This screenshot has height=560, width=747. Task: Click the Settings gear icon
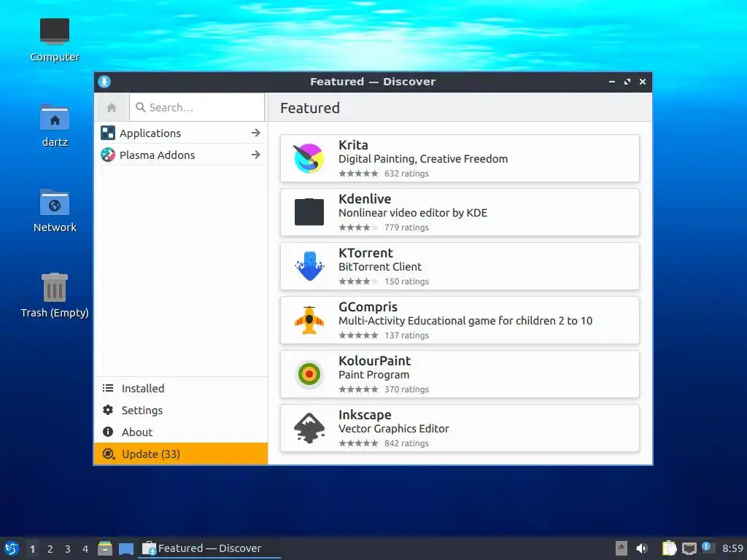(108, 410)
